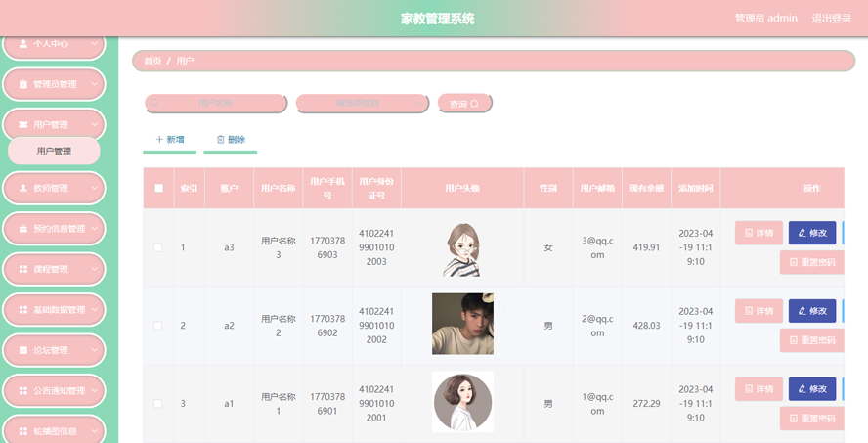Click the person icon beside 教师管理
The height and width of the screenshot is (443, 868).
click(x=23, y=188)
